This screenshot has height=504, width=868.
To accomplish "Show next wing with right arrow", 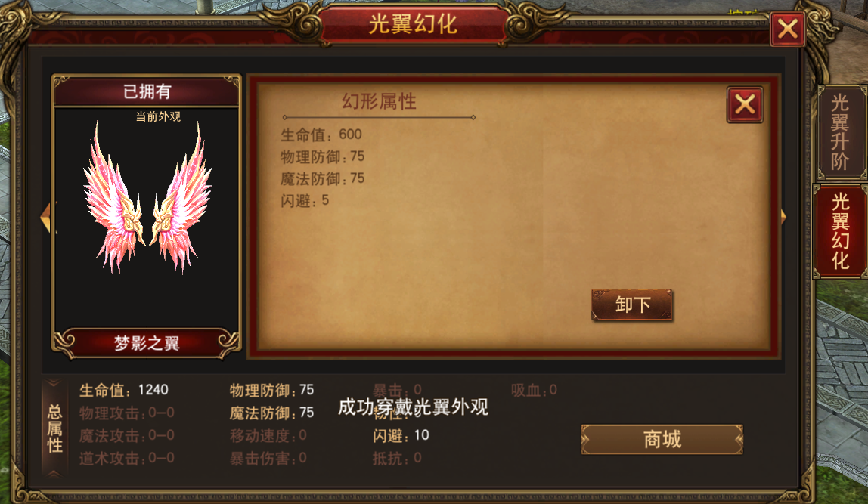I will pyautogui.click(x=783, y=216).
